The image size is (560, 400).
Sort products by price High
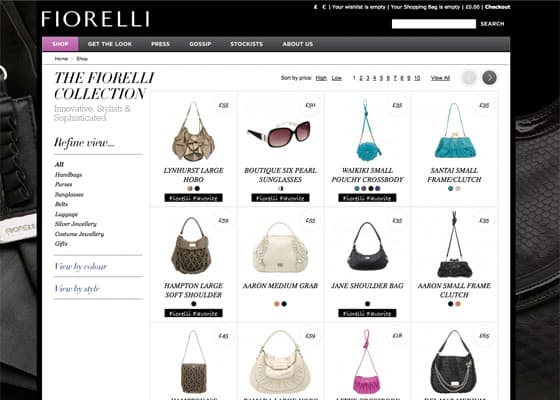click(x=321, y=78)
